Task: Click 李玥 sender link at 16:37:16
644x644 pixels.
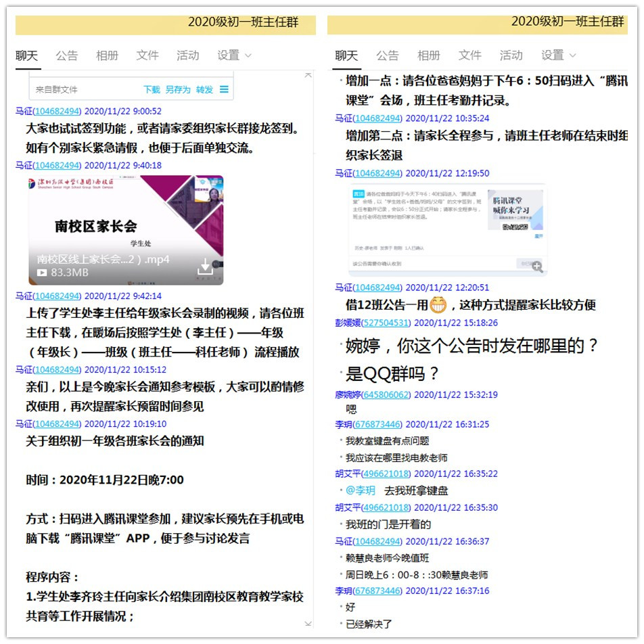Action: 369,591
